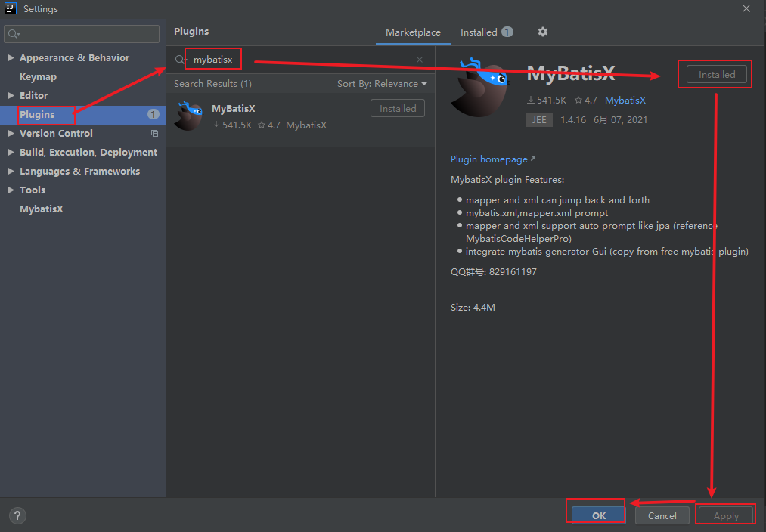Select the MyBatisX search result name
Screen dimensions: 766x532
(234, 108)
